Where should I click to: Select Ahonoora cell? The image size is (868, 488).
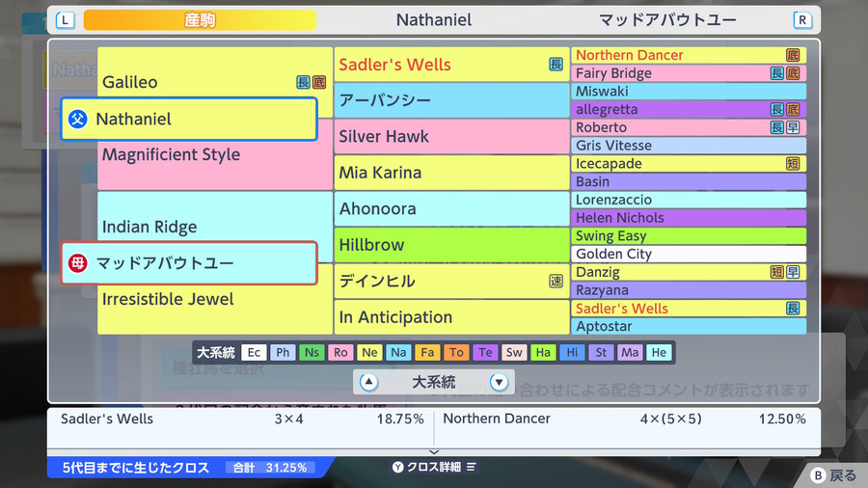coord(451,209)
